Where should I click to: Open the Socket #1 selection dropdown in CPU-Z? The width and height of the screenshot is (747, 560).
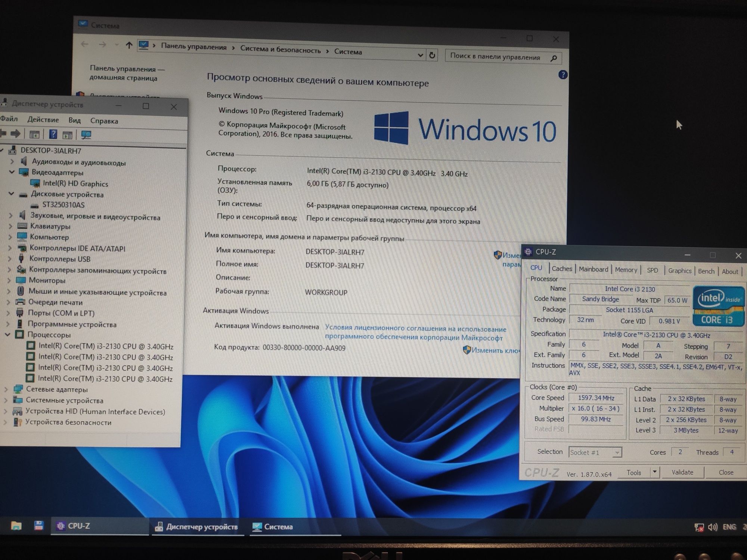[617, 452]
